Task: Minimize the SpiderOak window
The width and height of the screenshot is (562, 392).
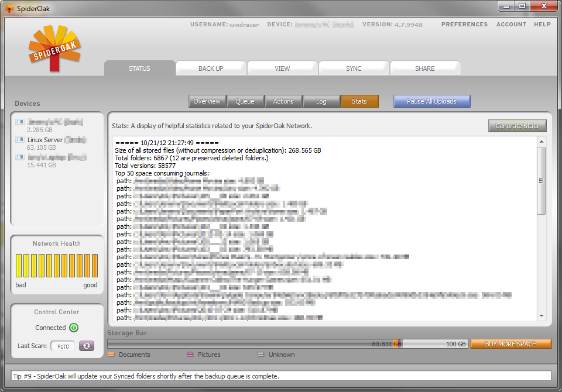Action: (506, 6)
